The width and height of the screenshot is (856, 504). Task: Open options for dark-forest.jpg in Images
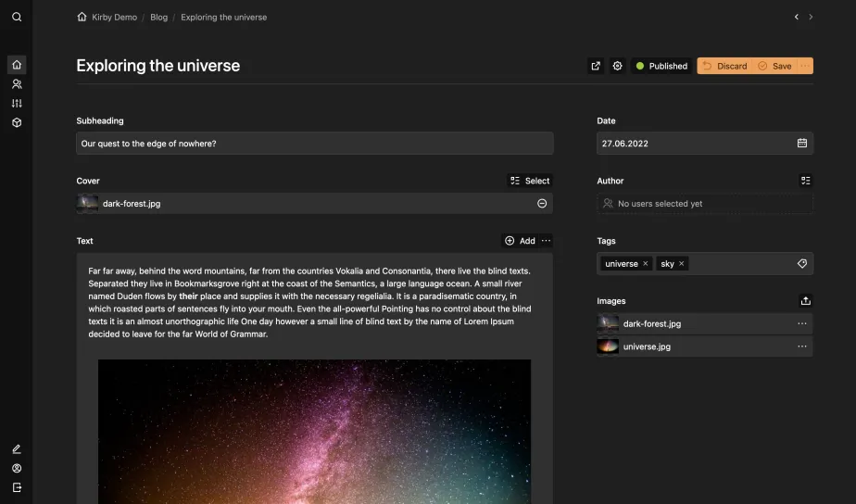coord(802,324)
